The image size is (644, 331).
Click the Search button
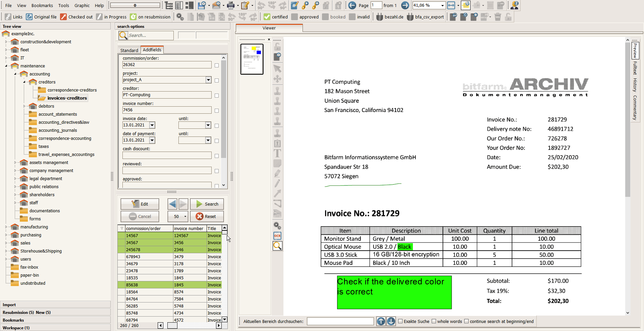pos(207,204)
